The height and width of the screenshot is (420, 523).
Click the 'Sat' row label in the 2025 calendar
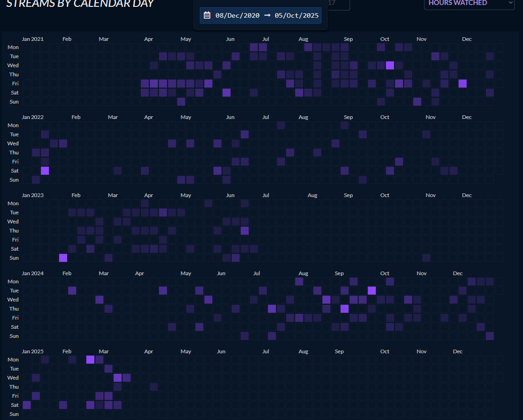15,405
